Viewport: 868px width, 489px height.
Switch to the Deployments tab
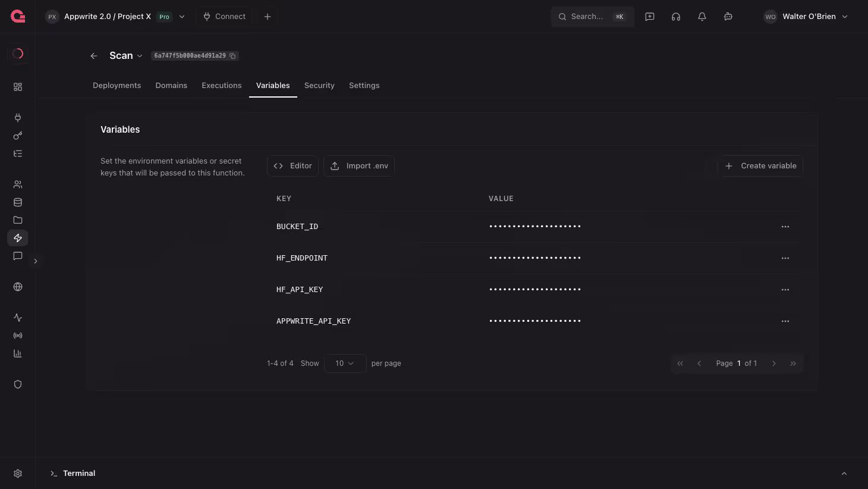117,86
